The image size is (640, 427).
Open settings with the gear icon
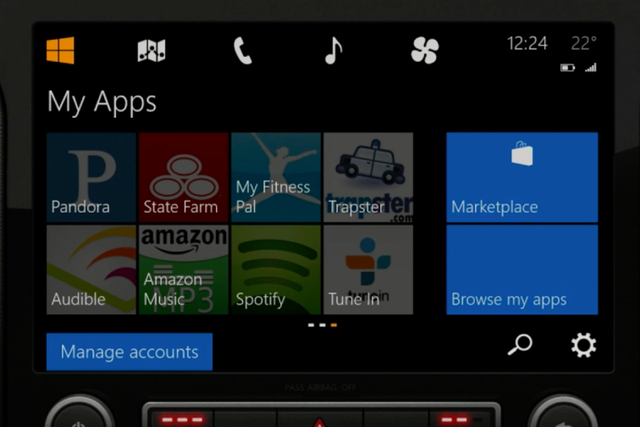pyautogui.click(x=584, y=345)
